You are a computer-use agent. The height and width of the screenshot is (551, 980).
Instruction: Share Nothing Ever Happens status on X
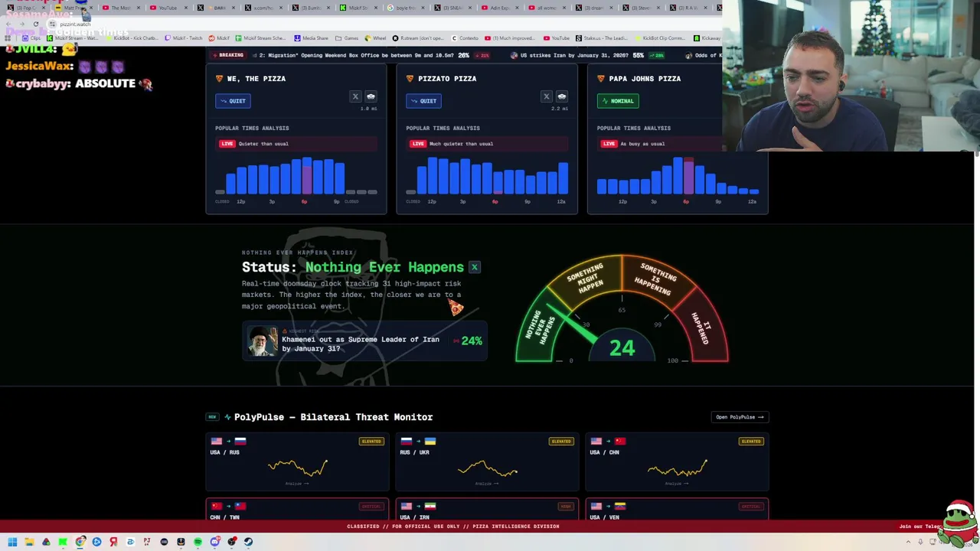point(475,267)
